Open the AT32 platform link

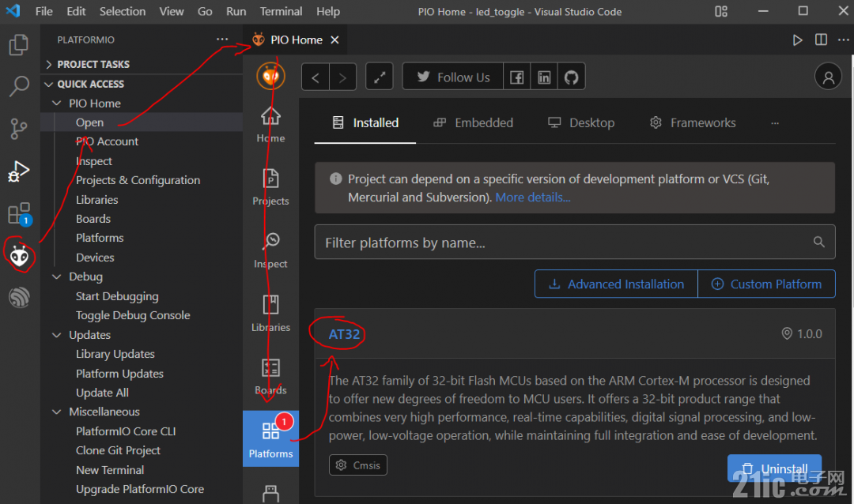[344, 333]
